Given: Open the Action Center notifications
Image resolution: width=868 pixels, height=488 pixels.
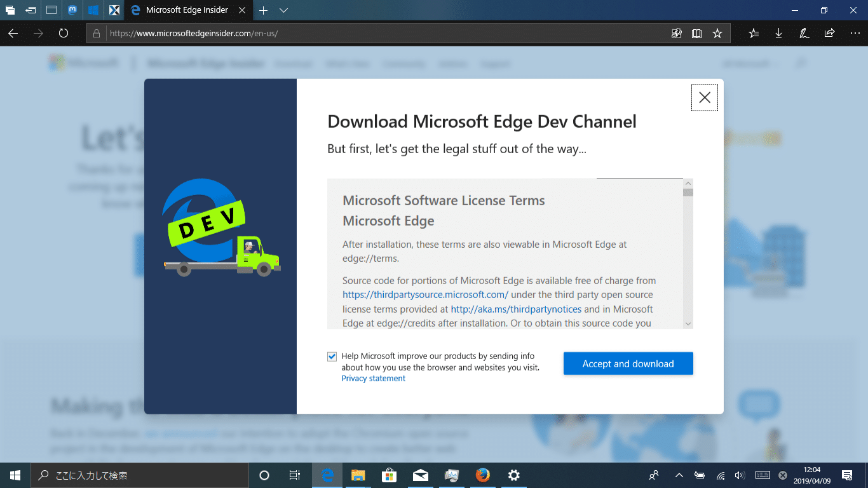Looking at the screenshot, I should click(x=847, y=475).
